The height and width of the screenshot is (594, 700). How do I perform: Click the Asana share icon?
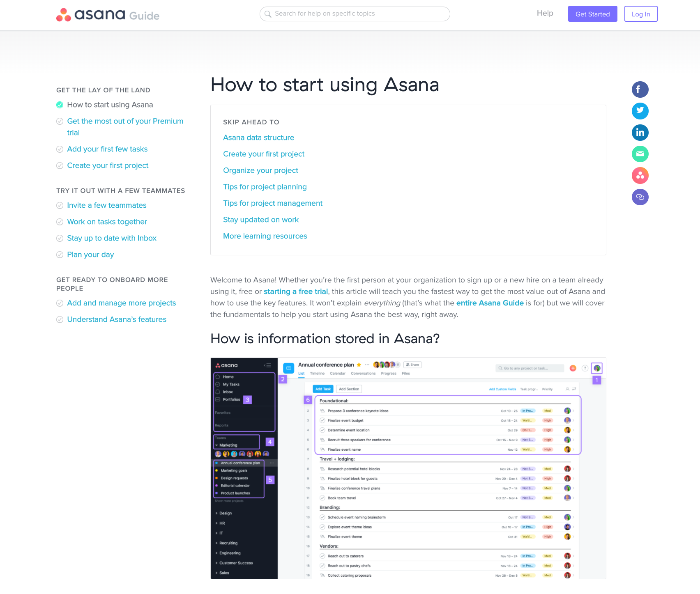[x=640, y=176]
